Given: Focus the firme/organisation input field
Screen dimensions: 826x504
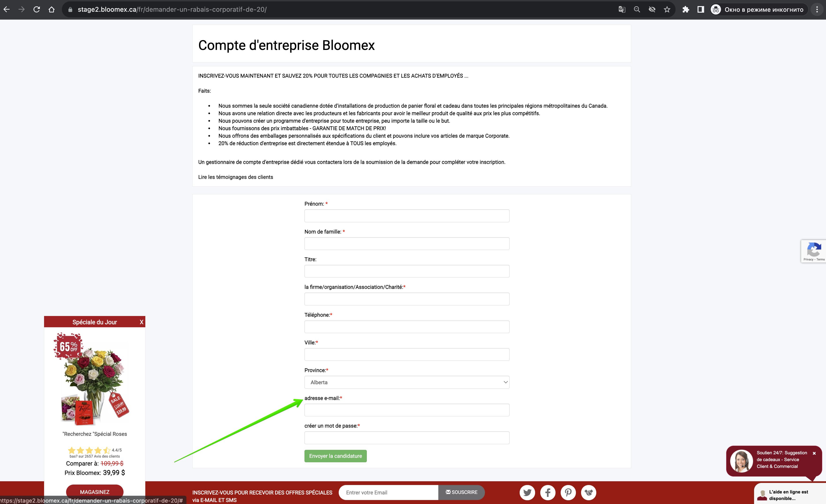Looking at the screenshot, I should 407,299.
